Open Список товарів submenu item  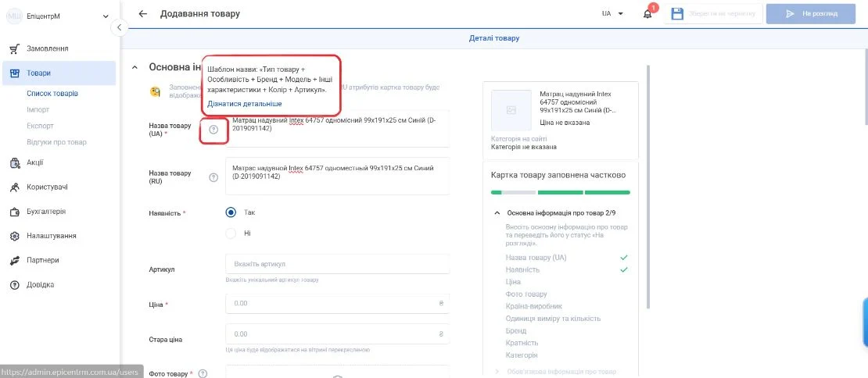pyautogui.click(x=52, y=94)
